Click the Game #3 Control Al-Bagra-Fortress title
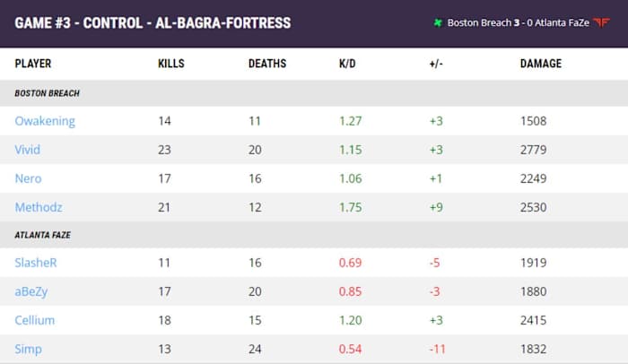The width and height of the screenshot is (628, 364). pos(153,22)
